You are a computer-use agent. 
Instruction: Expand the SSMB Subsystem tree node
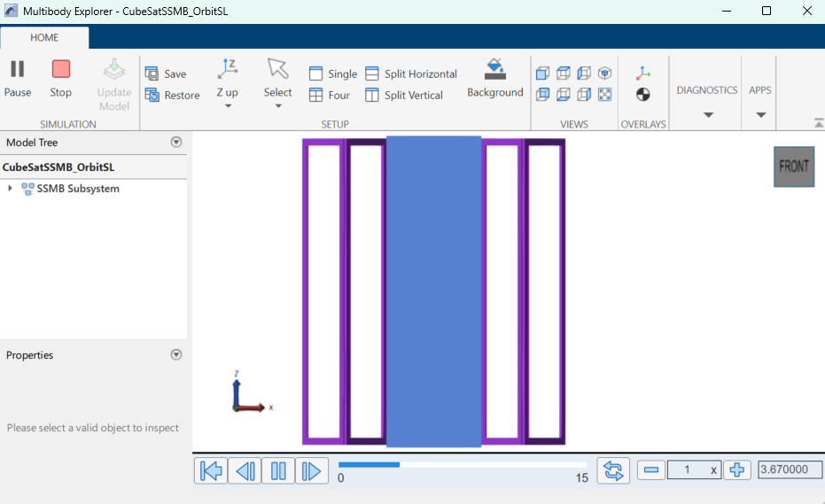click(x=10, y=189)
